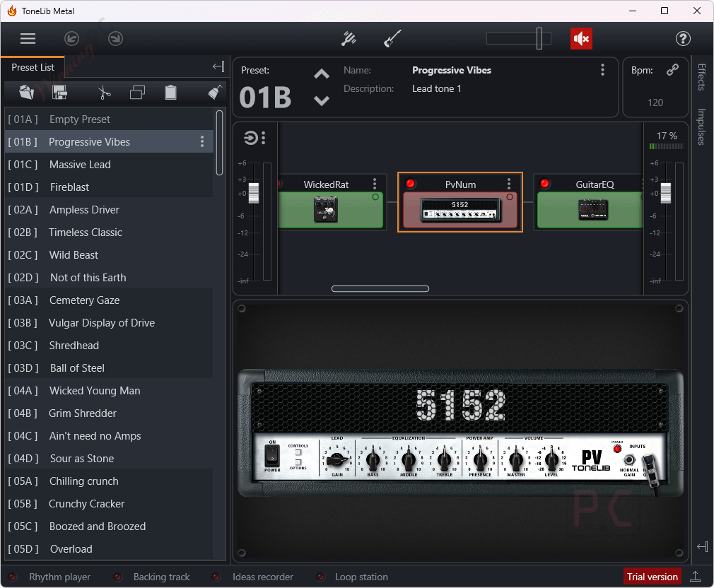Click the input signal icon
714x588 pixels.
click(x=250, y=137)
